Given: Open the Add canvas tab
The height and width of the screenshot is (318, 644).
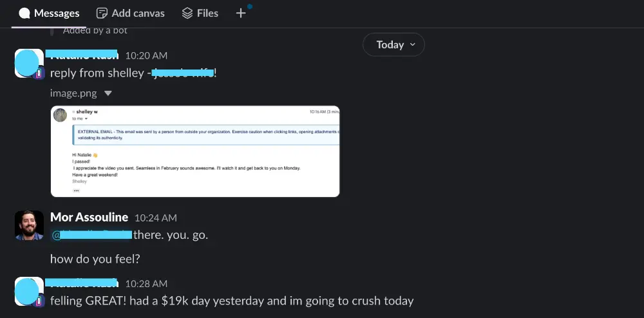Looking at the screenshot, I should [x=130, y=13].
